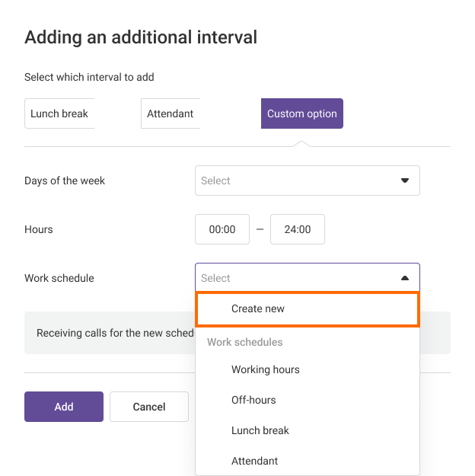Collapse the Work schedule list via arrow

[405, 278]
